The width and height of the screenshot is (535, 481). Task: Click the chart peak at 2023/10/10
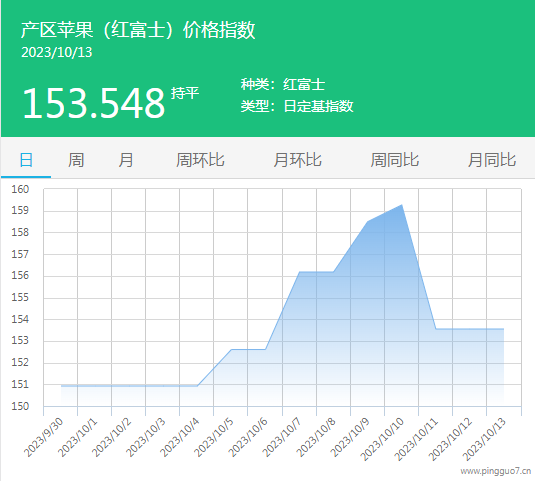402,205
